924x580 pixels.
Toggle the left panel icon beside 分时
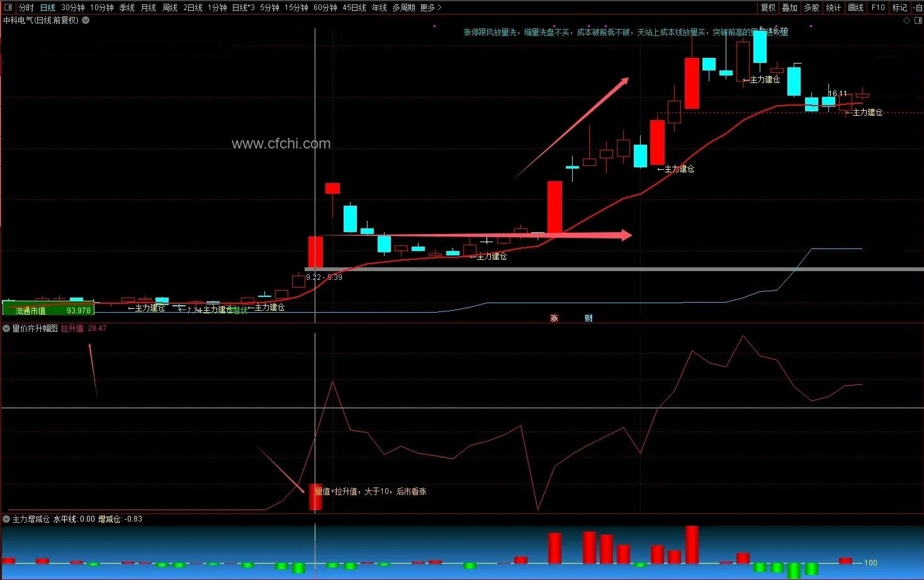(x=8, y=8)
